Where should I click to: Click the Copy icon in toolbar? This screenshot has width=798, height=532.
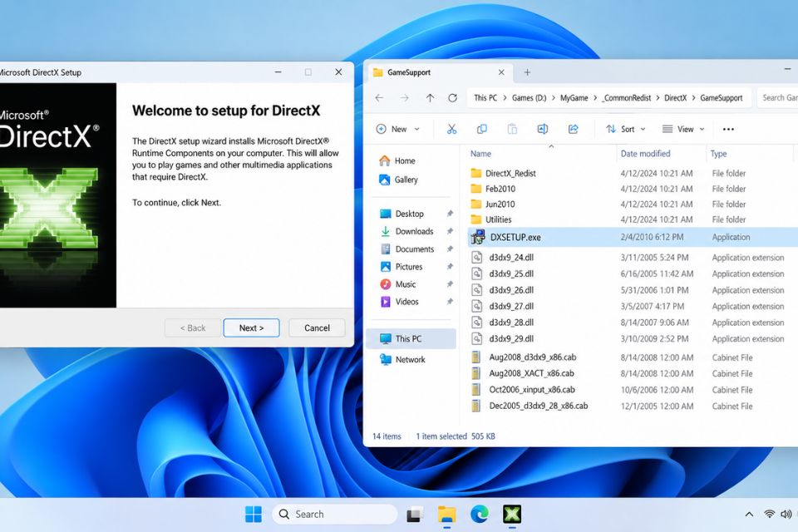pyautogui.click(x=481, y=130)
